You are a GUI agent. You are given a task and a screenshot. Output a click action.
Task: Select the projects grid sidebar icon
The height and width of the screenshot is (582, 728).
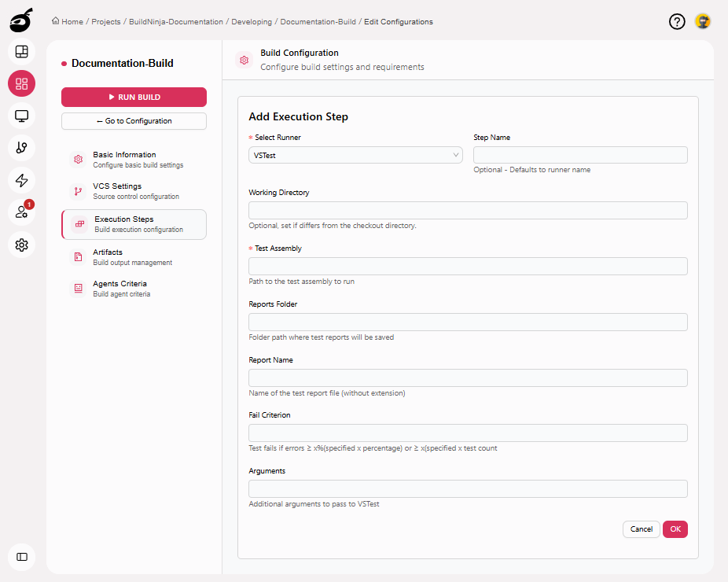pyautogui.click(x=22, y=84)
